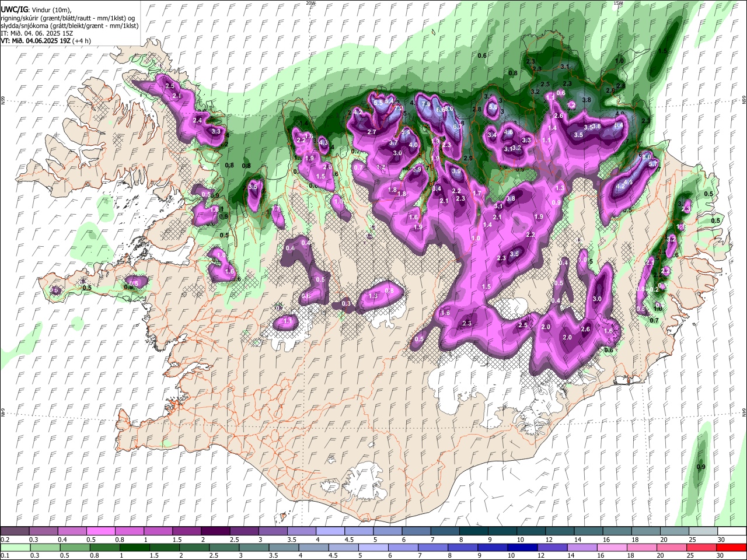Click the snow legend swatch for 12–14
Viewport: 747px width, 560px height.
point(560,531)
